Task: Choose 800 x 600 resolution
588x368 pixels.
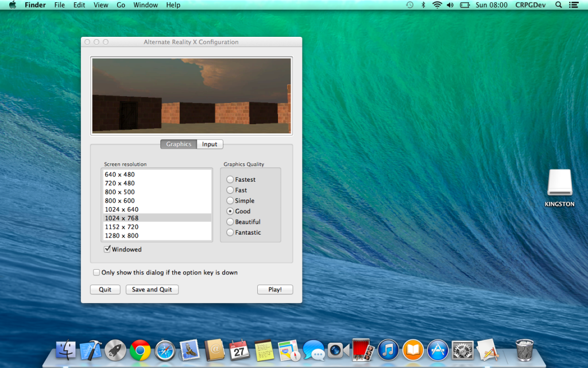Action: [x=157, y=201]
